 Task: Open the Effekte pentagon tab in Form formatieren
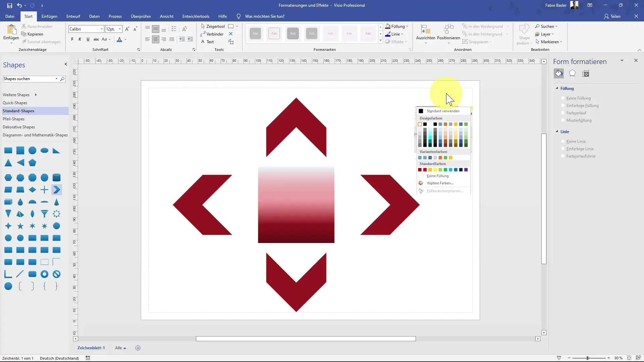click(572, 73)
